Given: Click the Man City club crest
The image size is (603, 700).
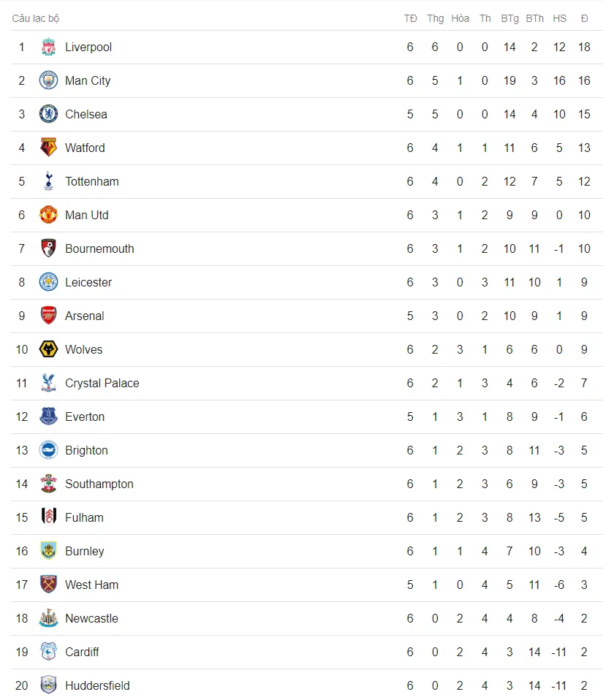Looking at the screenshot, I should click(48, 80).
